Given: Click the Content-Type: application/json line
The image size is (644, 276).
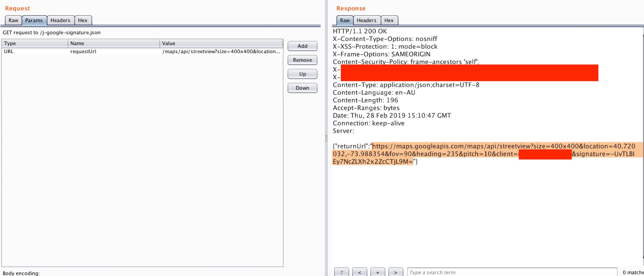Looking at the screenshot, I should pyautogui.click(x=406, y=85).
